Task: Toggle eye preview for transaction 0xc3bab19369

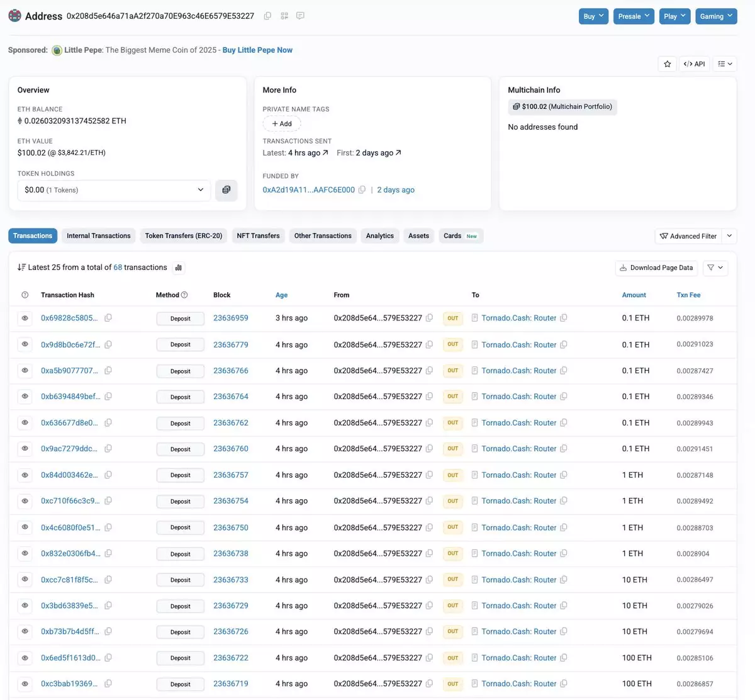Action: point(25,684)
